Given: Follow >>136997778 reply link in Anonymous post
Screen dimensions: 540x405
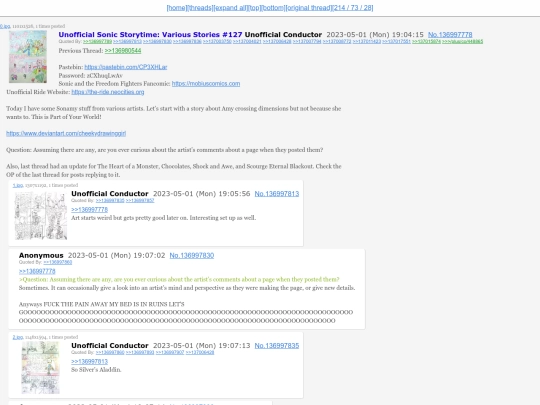Looking at the screenshot, I should click(37, 271).
